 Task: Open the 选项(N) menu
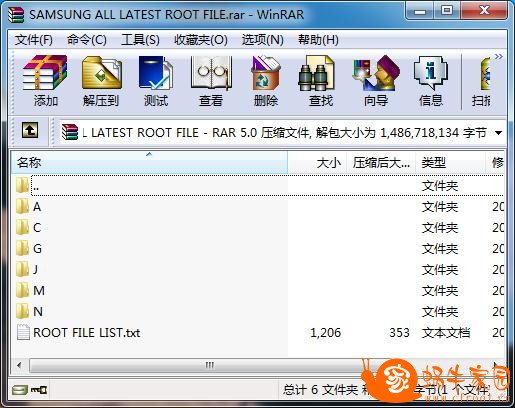coord(262,40)
